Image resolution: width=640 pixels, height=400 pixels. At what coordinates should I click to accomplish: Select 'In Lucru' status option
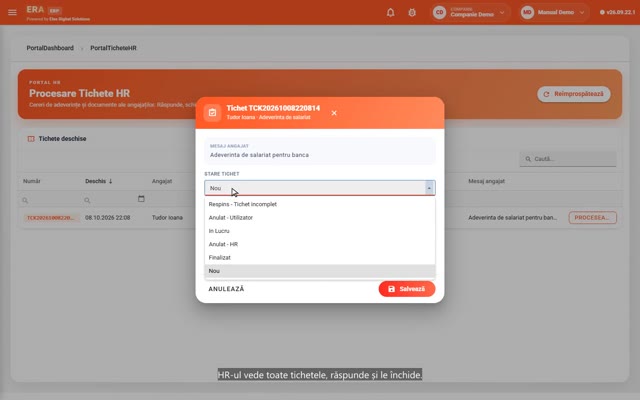(320, 231)
